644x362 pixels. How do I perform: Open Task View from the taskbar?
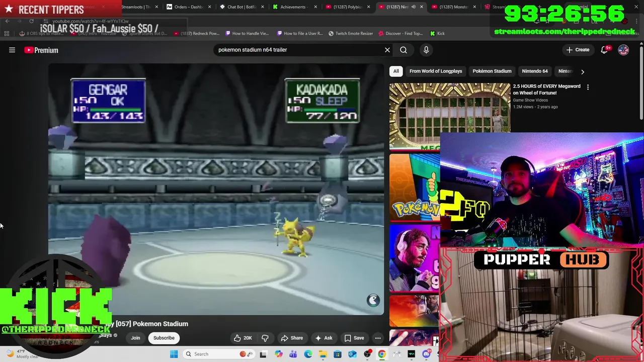click(x=263, y=354)
